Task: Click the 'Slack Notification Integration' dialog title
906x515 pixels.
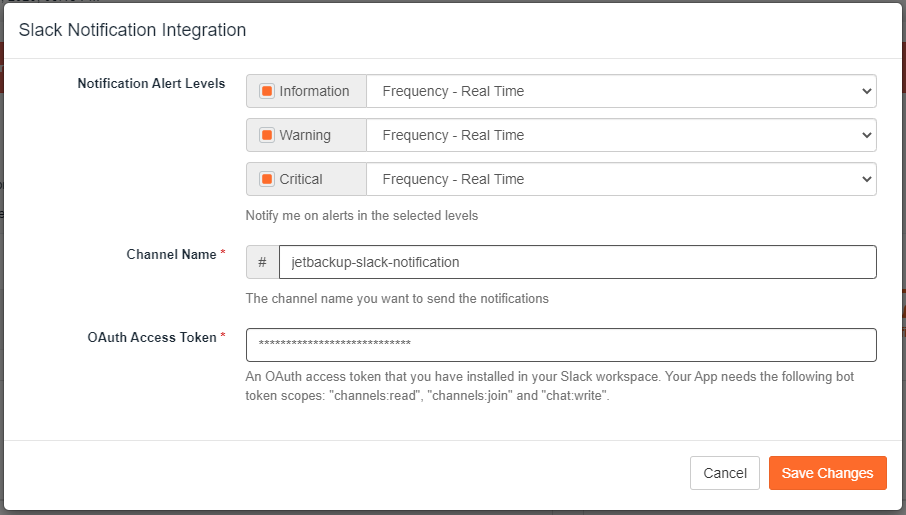Action: point(132,30)
